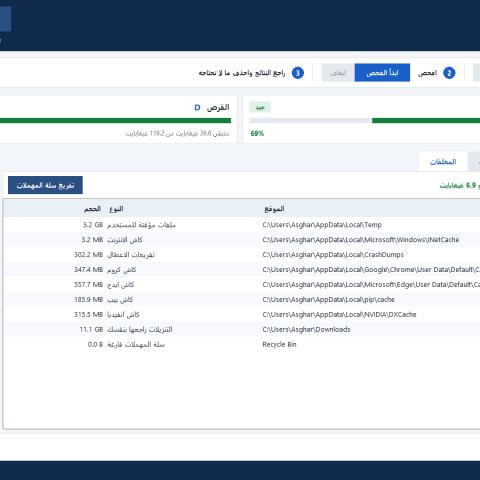Select the NVIDIA DXCache row

(x=242, y=315)
